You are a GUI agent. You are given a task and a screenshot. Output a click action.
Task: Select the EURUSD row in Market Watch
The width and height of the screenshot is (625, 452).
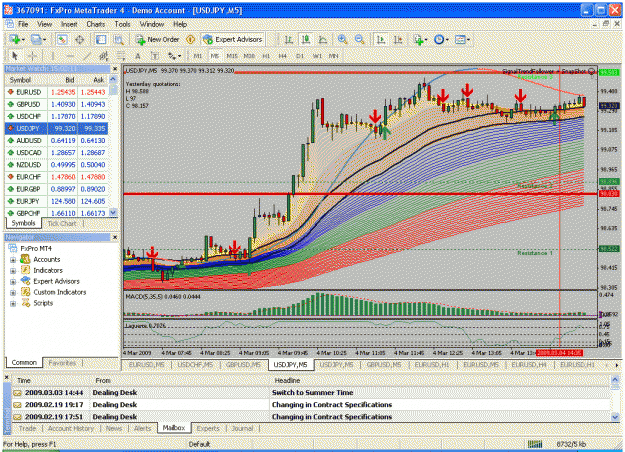pos(56,92)
